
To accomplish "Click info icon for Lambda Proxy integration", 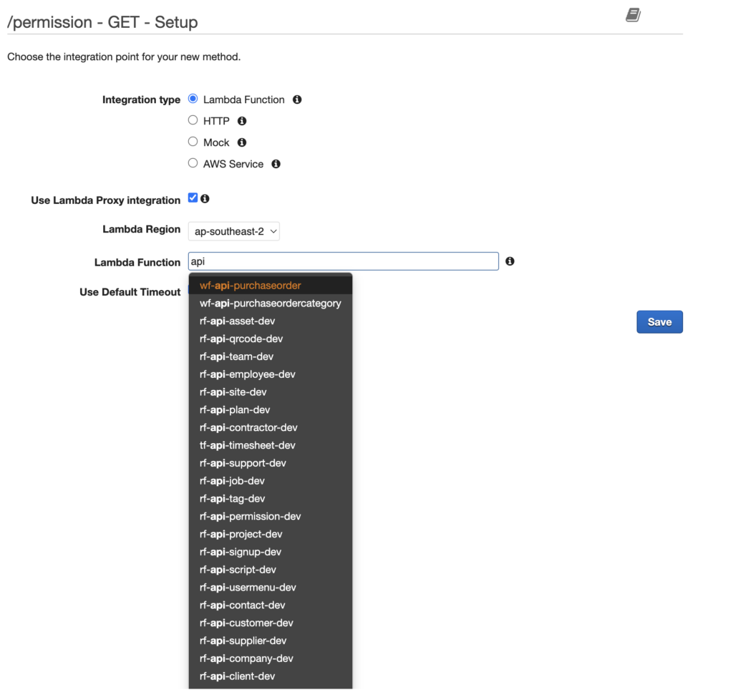I will tap(205, 199).
